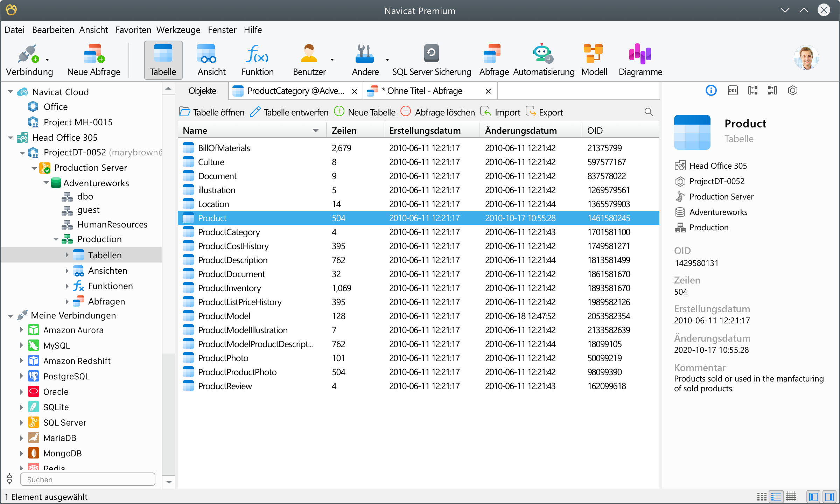Switch to the Objekte tab
Screen dimensions: 840x504
pos(202,91)
